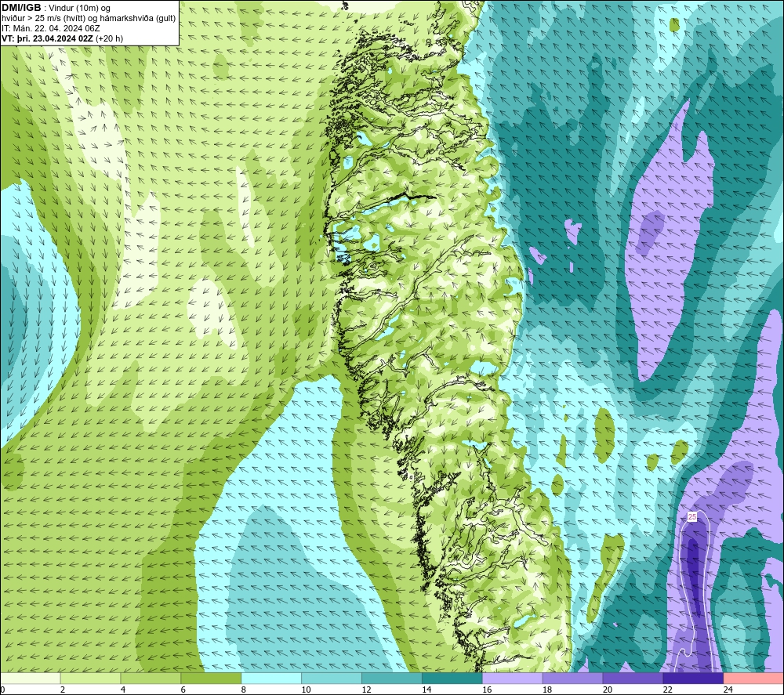
Task: Click the '14' scale label
Action: (x=426, y=690)
